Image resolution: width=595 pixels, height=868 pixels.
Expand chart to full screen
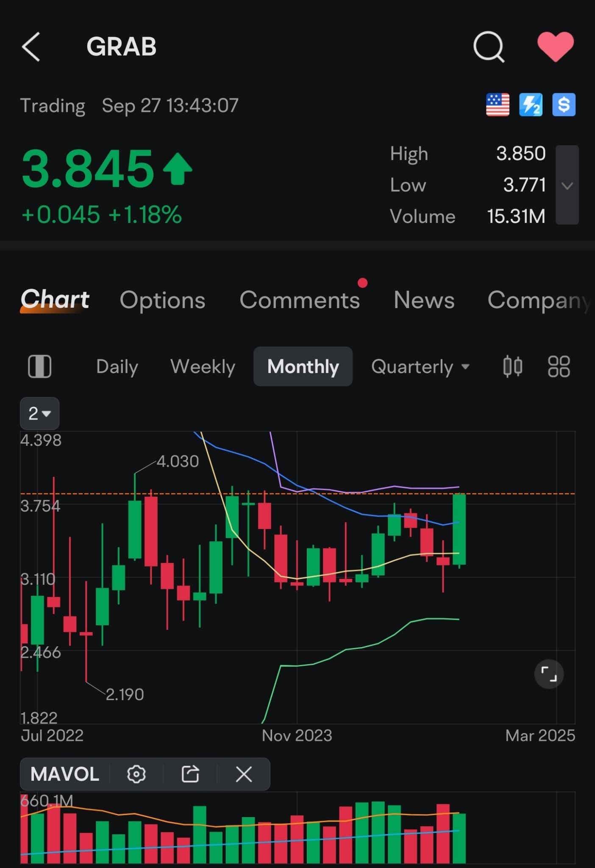[549, 674]
